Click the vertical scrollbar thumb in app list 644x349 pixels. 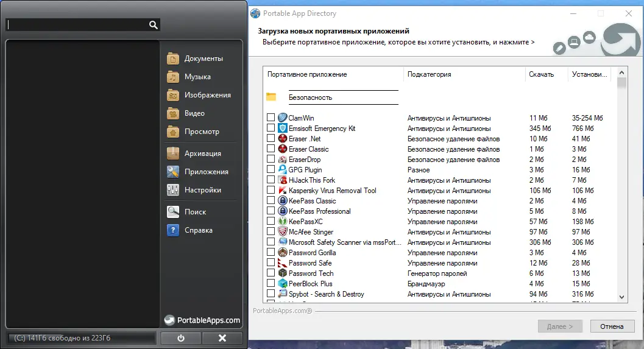click(x=622, y=83)
